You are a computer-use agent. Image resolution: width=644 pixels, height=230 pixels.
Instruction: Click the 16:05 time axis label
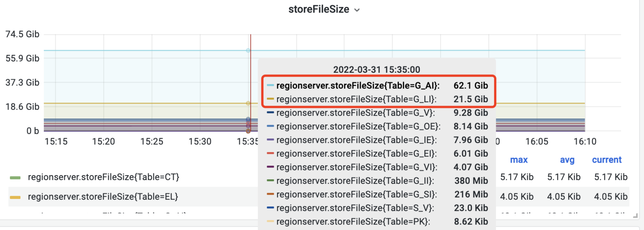(537, 141)
